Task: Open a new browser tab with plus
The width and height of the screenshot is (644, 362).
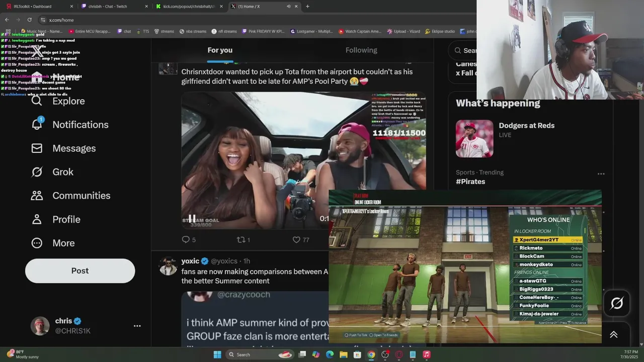Action: tap(307, 7)
